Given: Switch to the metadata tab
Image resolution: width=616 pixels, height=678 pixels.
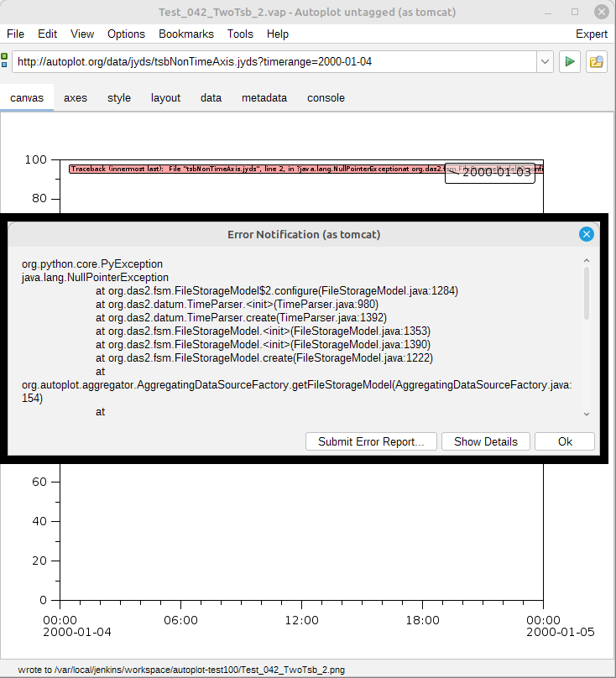Looking at the screenshot, I should tap(264, 97).
